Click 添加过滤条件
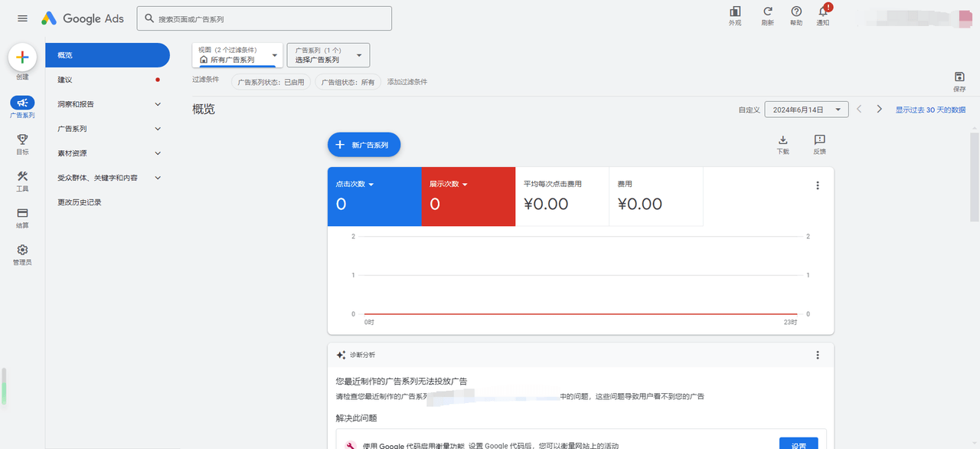The image size is (980, 449). click(407, 82)
